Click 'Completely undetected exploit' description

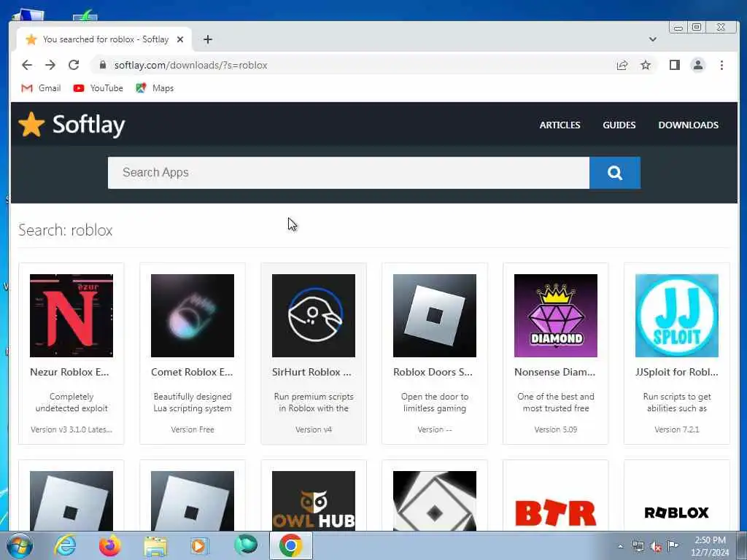tap(71, 402)
